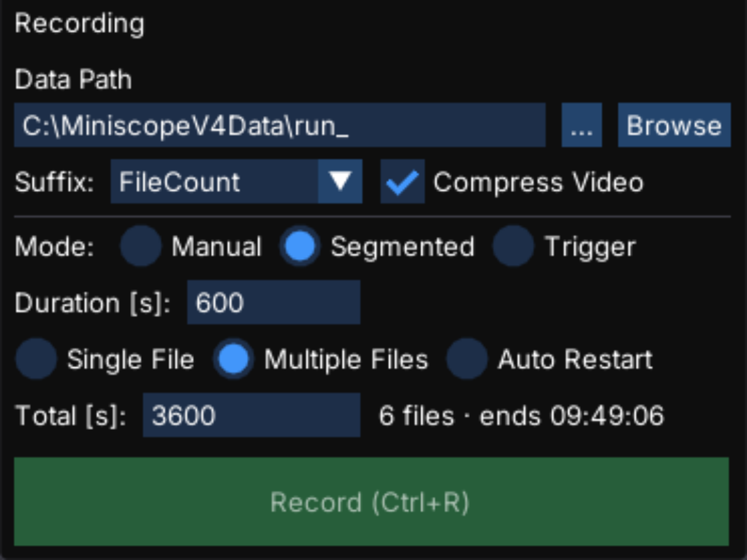747x560 pixels.
Task: Select the FileCount suffix combo box
Action: pos(237,182)
